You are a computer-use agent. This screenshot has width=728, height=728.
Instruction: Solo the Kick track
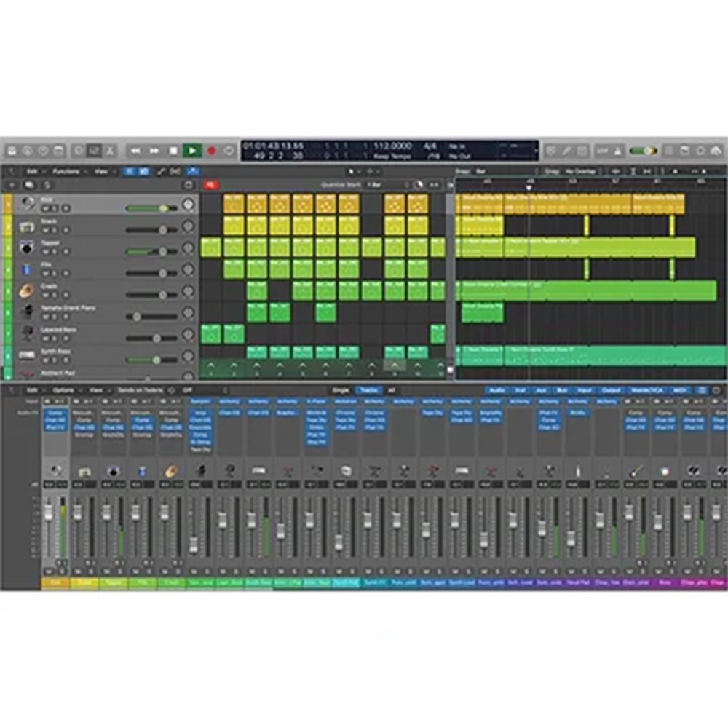(x=55, y=208)
